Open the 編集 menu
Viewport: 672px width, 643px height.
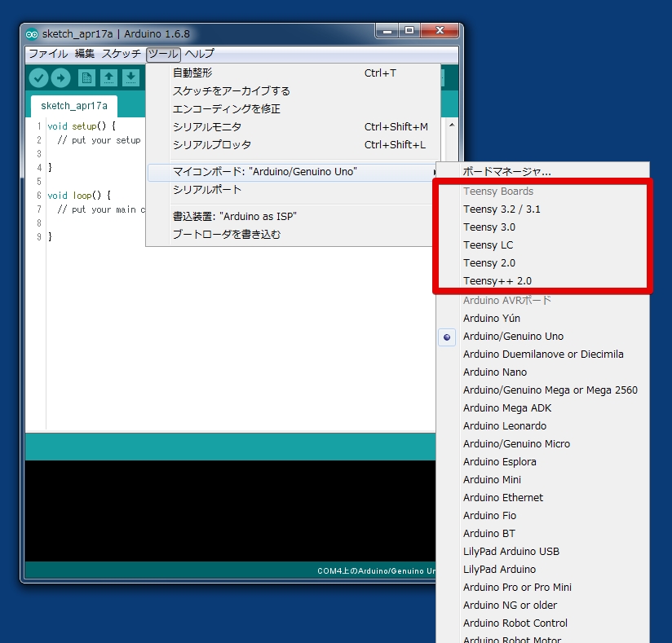pyautogui.click(x=85, y=54)
